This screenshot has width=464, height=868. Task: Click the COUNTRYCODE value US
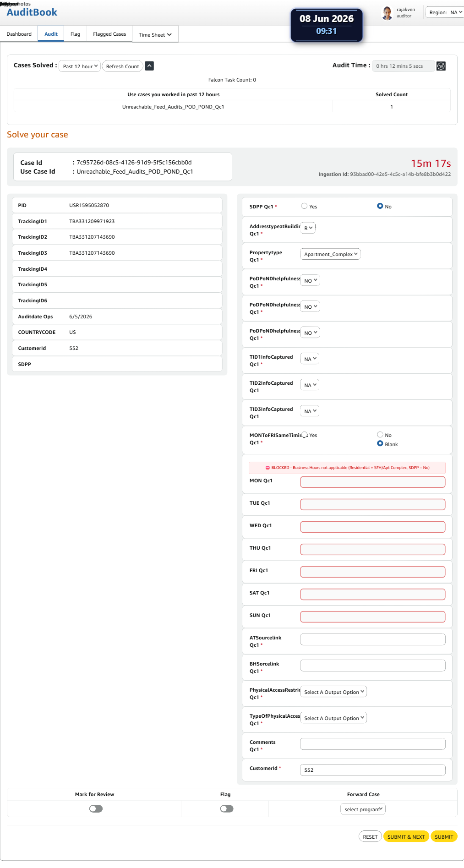[x=72, y=332]
